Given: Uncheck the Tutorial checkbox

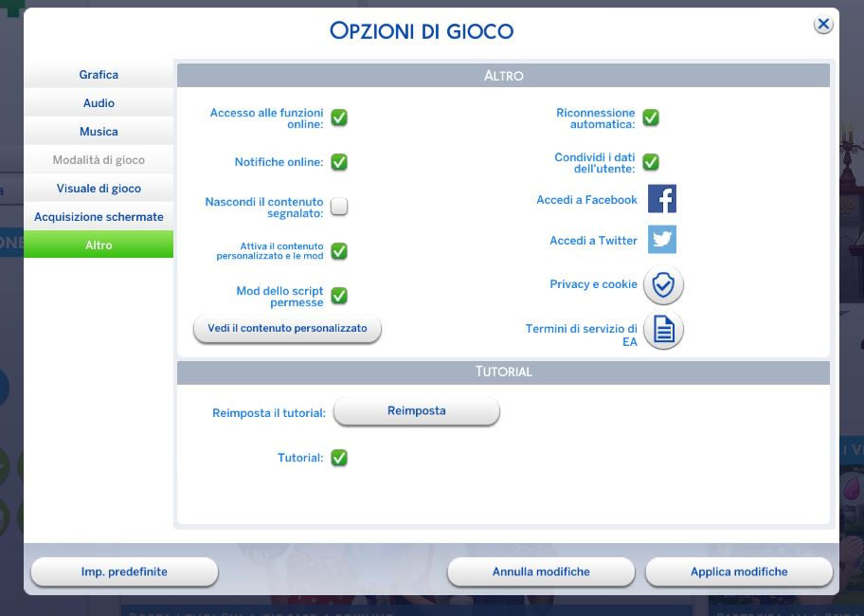Looking at the screenshot, I should 338,458.
